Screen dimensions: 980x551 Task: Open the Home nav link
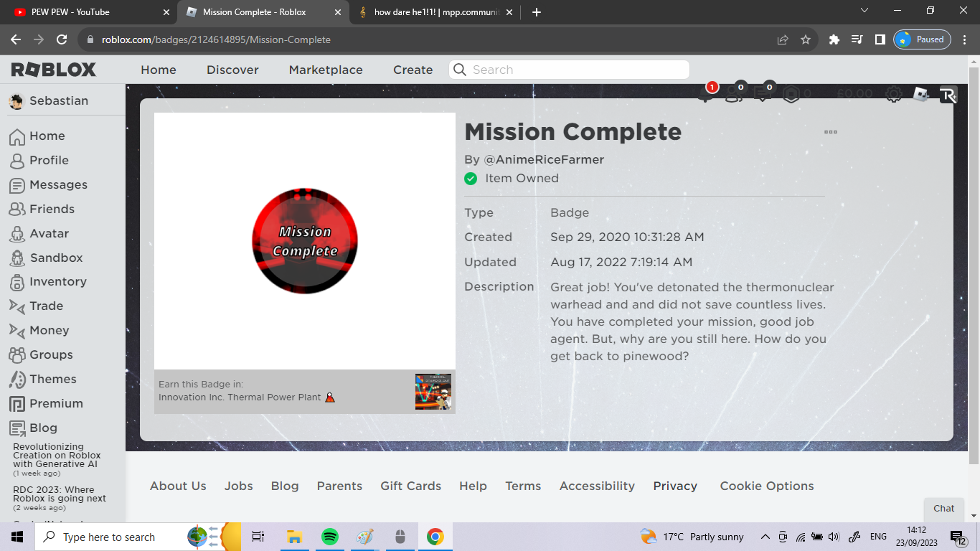(159, 70)
